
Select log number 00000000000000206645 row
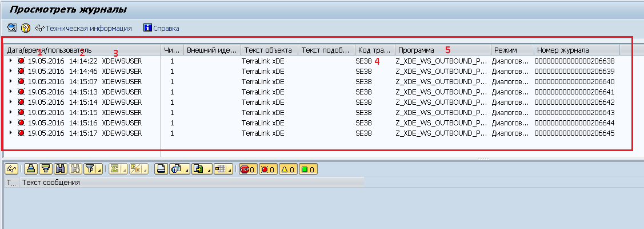coord(575,133)
